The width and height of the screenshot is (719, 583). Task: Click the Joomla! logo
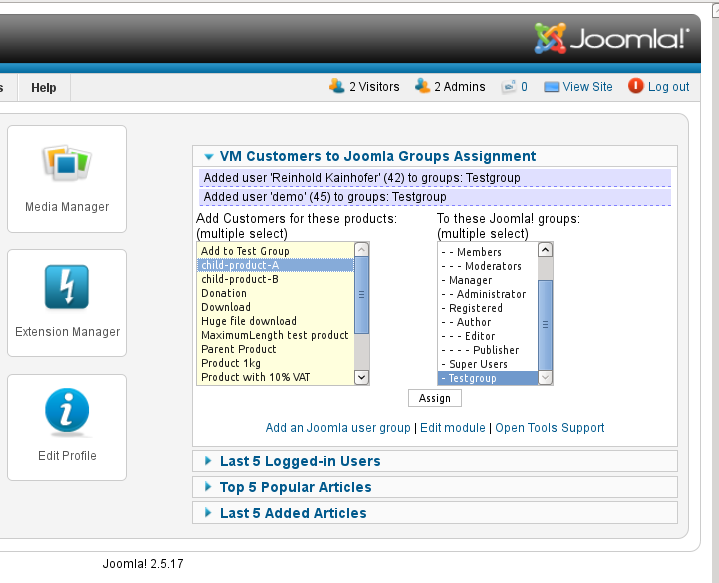point(612,38)
